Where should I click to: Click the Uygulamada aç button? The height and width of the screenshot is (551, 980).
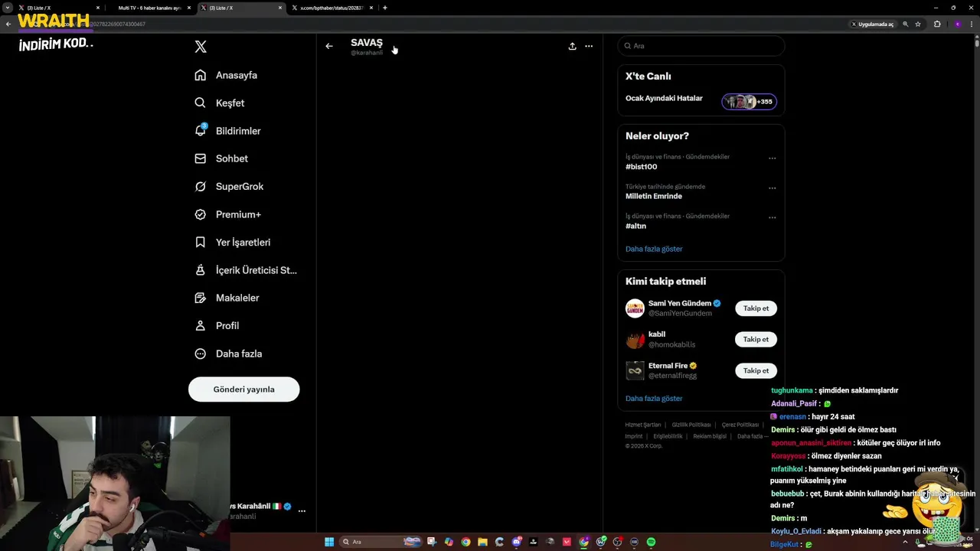click(x=872, y=24)
